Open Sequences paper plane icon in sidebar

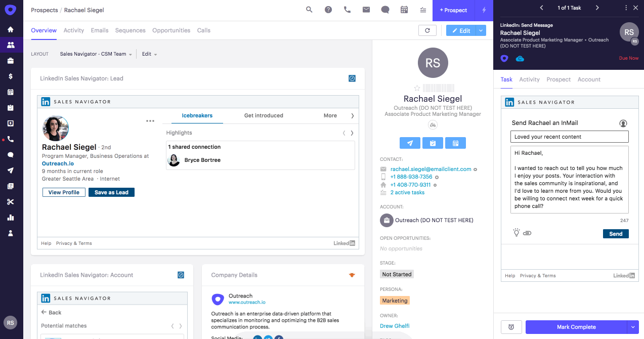[x=11, y=171]
